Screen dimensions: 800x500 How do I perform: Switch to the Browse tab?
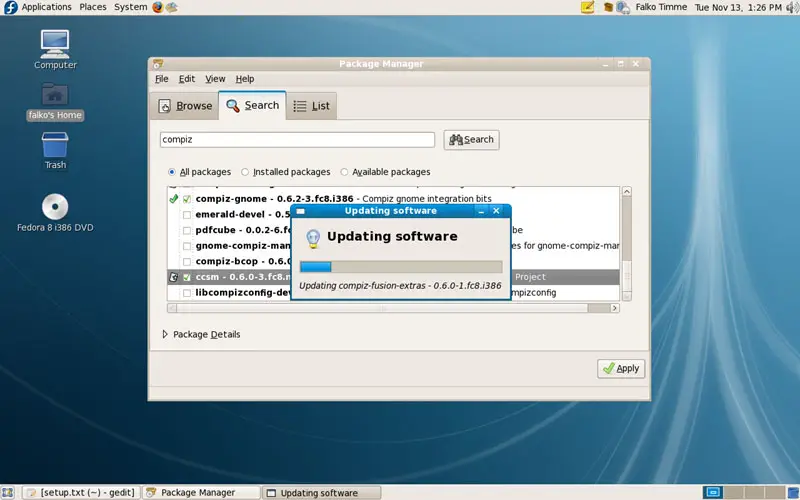pyautogui.click(x=185, y=106)
